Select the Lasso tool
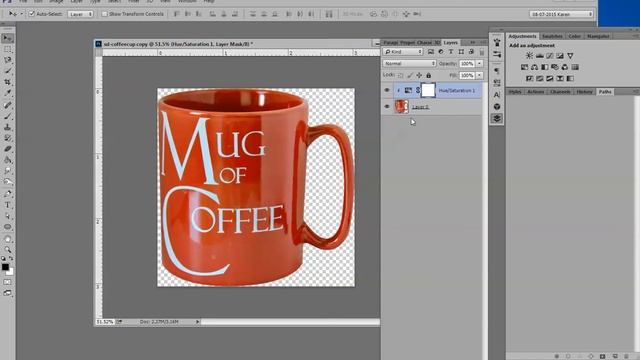 7,60
